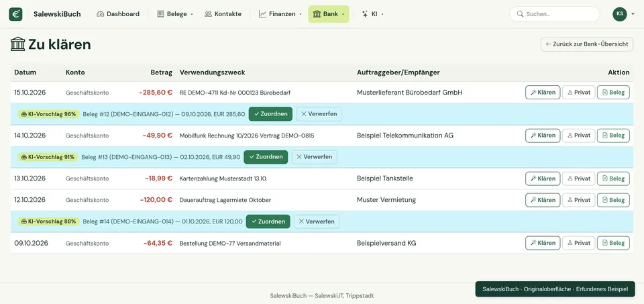The height and width of the screenshot is (304, 644).
Task: Open the KS user avatar
Action: 620,14
